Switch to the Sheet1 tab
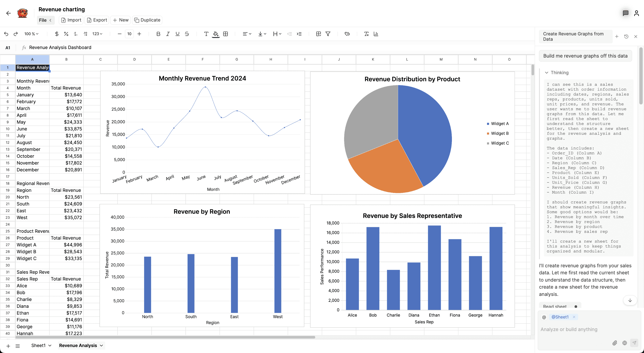The height and width of the screenshot is (353, 644). coord(38,346)
